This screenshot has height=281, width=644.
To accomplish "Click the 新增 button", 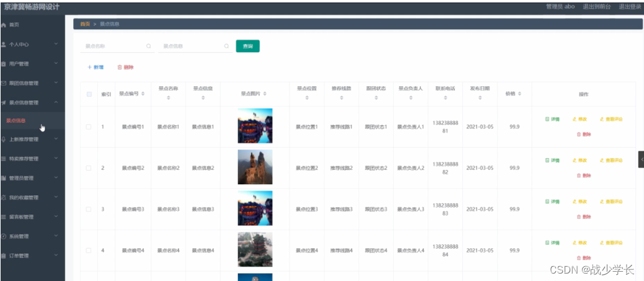I will [x=95, y=68].
